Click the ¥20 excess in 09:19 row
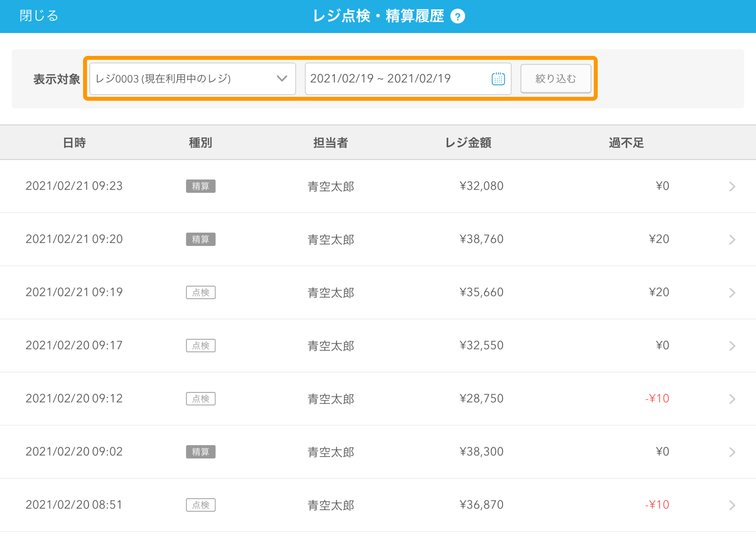 pos(659,292)
